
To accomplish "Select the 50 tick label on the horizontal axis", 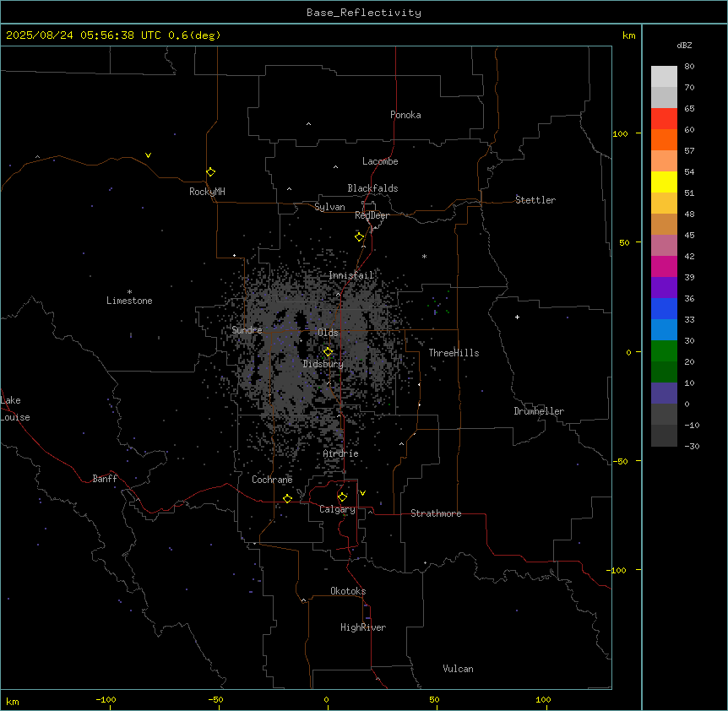I will coord(433,699).
